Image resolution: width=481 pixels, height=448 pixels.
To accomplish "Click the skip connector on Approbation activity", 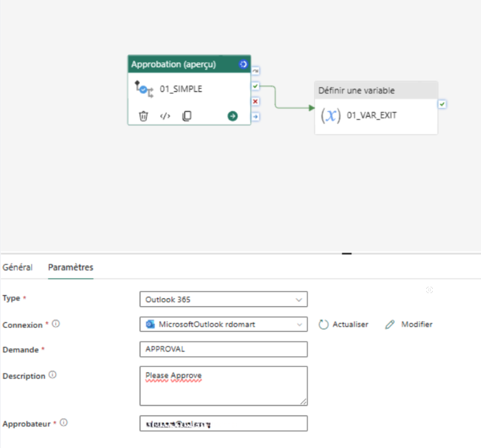I will click(256, 71).
